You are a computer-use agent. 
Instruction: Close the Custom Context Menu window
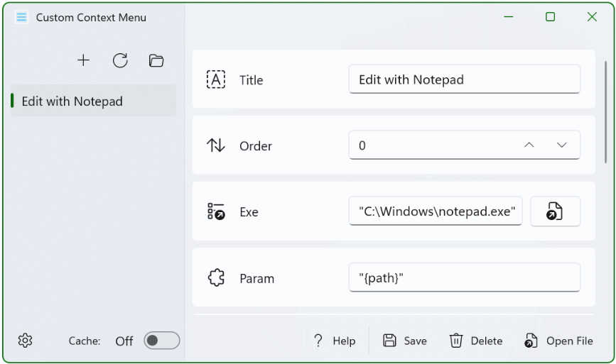coord(592,17)
